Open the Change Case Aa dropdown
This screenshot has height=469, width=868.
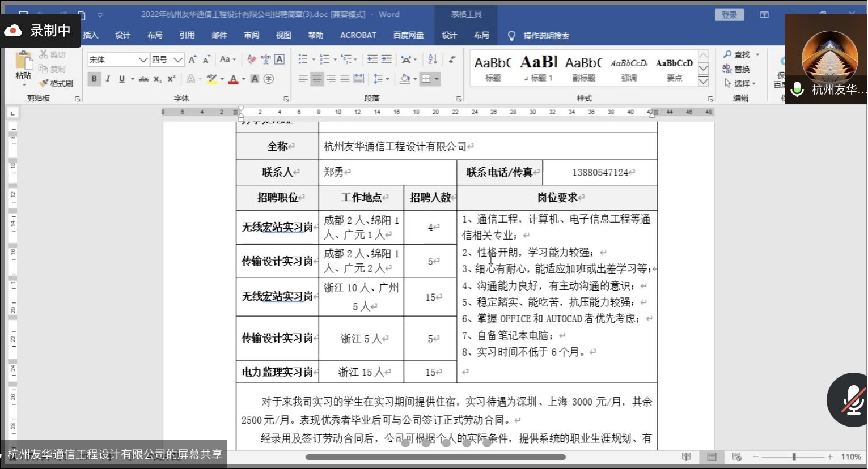tap(227, 59)
